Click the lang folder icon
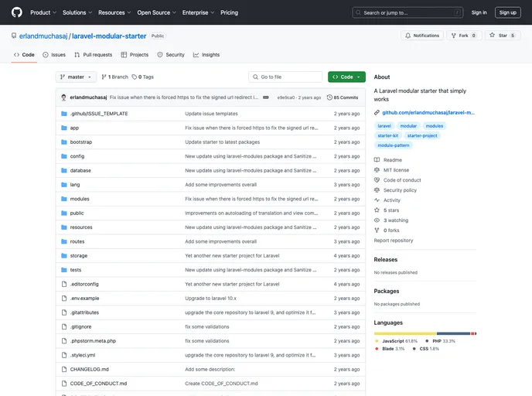Viewport: 532px width, 396px height. 63,185
